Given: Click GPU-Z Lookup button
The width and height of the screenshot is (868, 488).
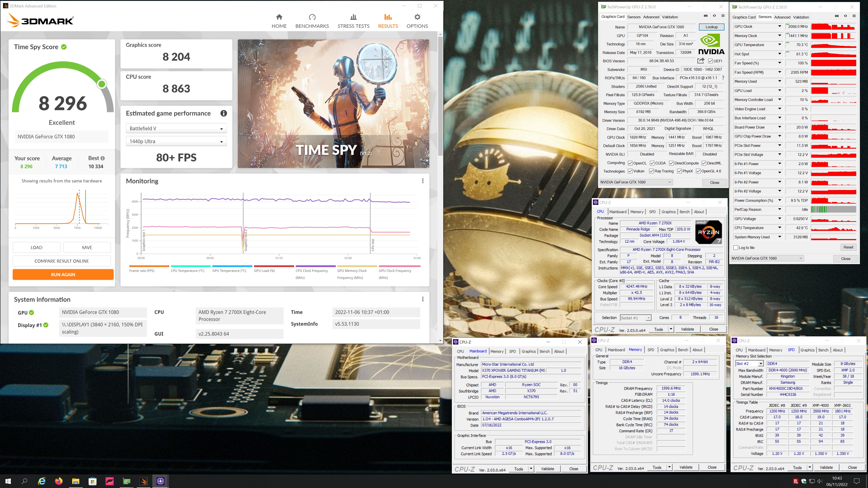Looking at the screenshot, I should pos(711,27).
